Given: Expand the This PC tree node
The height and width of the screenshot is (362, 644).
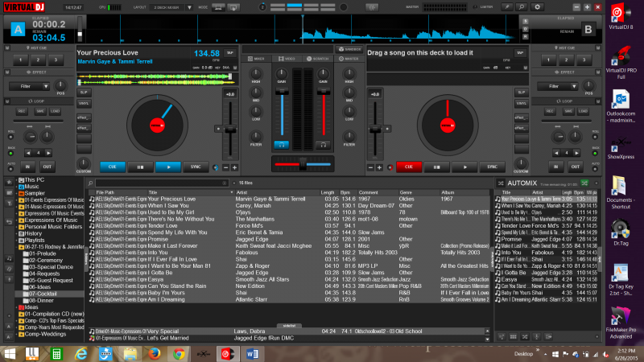Looking at the screenshot, I should [17, 179].
